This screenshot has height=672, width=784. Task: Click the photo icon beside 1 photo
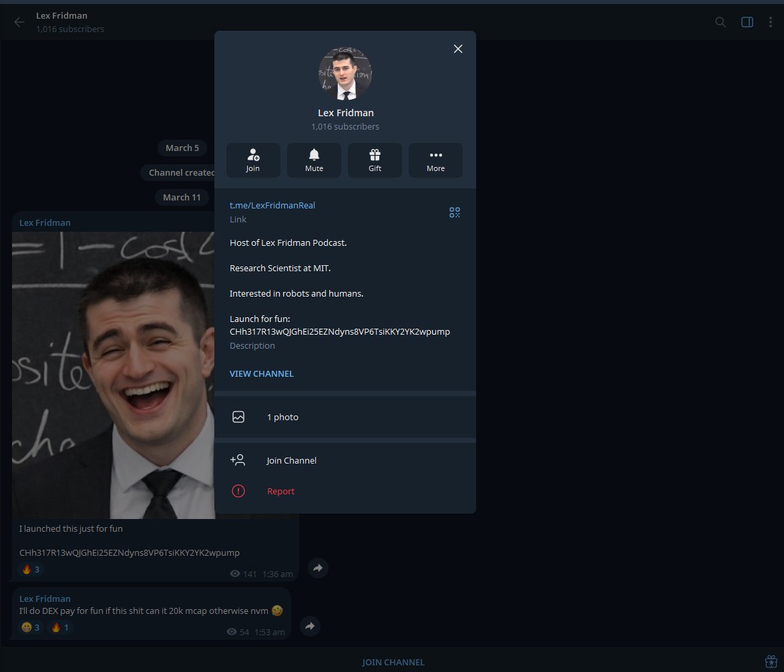238,417
